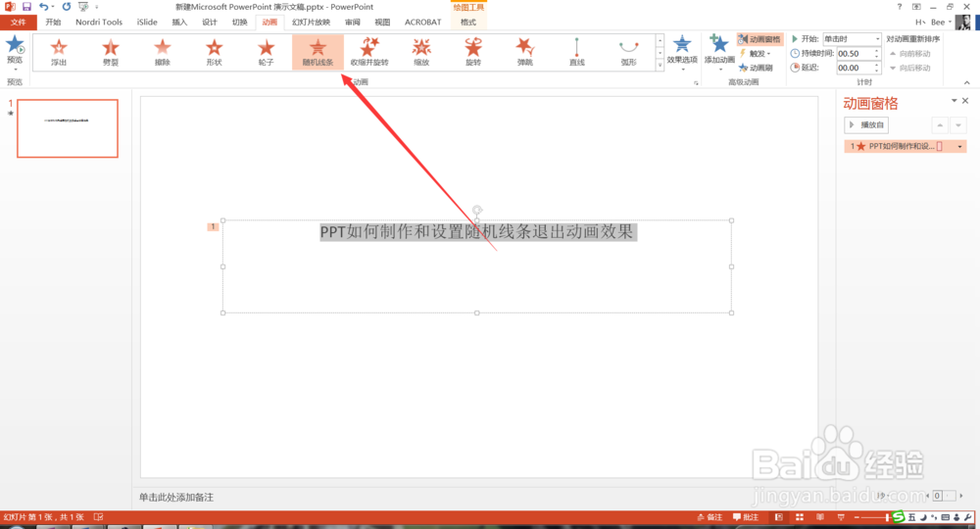Screen dimensions: 980x529
Task: Toggle 备注 notes in status bar
Action: click(x=710, y=517)
